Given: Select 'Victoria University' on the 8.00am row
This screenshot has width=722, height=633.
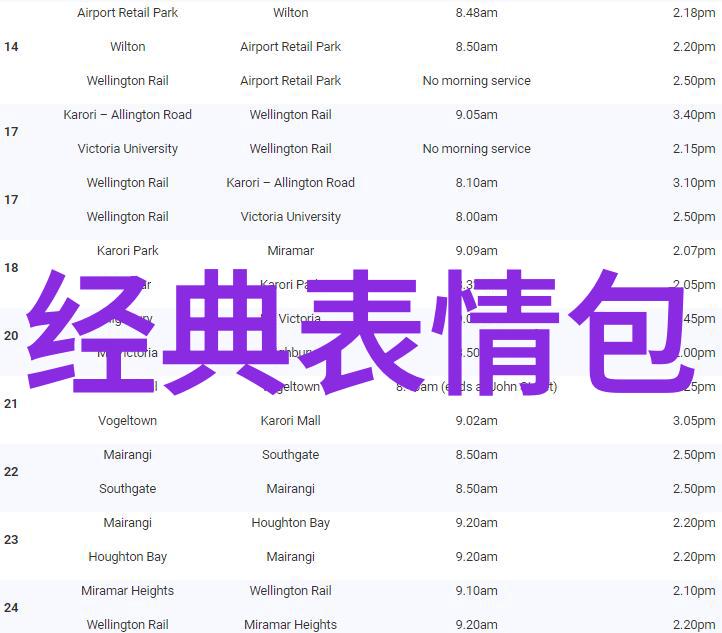Looking at the screenshot, I should point(291,217).
